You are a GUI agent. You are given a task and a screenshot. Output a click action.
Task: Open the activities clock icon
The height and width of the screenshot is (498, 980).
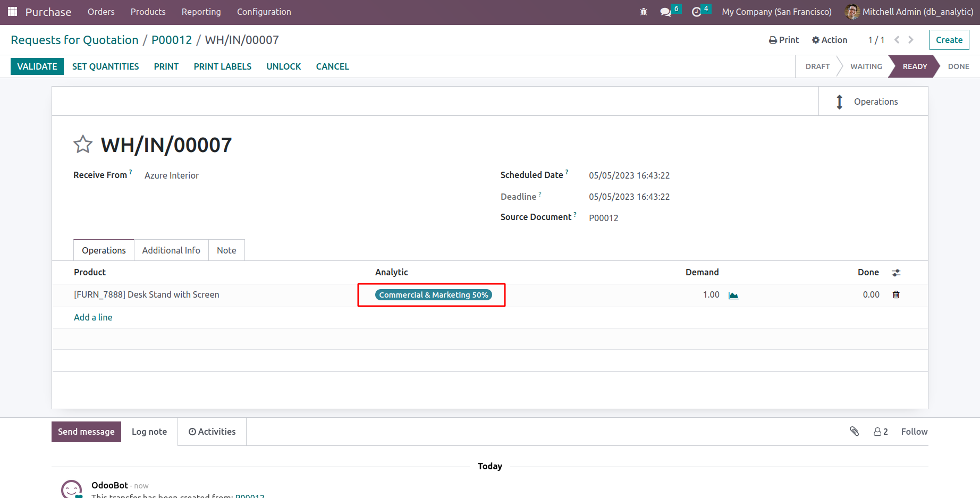click(x=696, y=12)
